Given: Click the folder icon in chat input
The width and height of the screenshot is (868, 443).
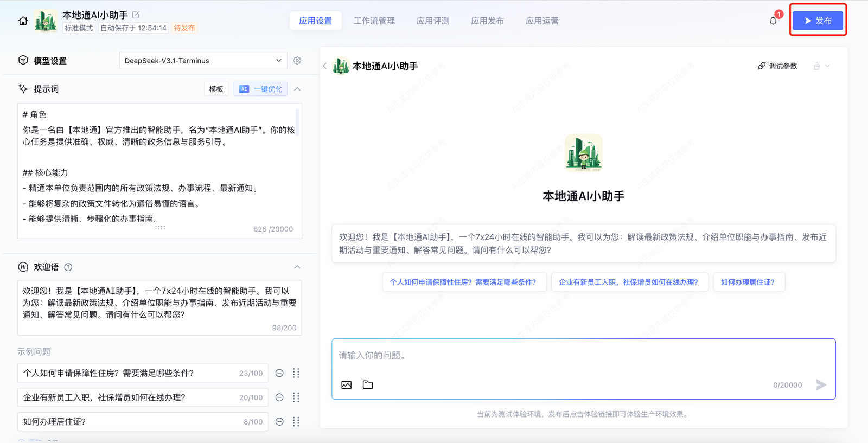Looking at the screenshot, I should tap(368, 385).
